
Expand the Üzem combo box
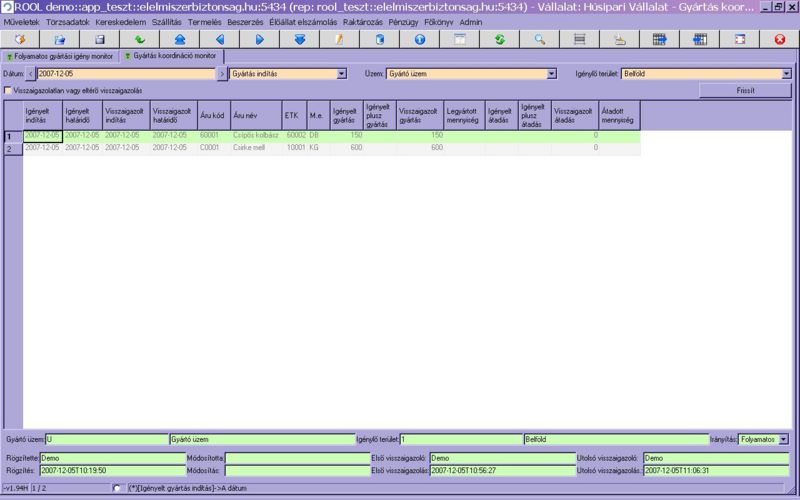click(x=552, y=74)
